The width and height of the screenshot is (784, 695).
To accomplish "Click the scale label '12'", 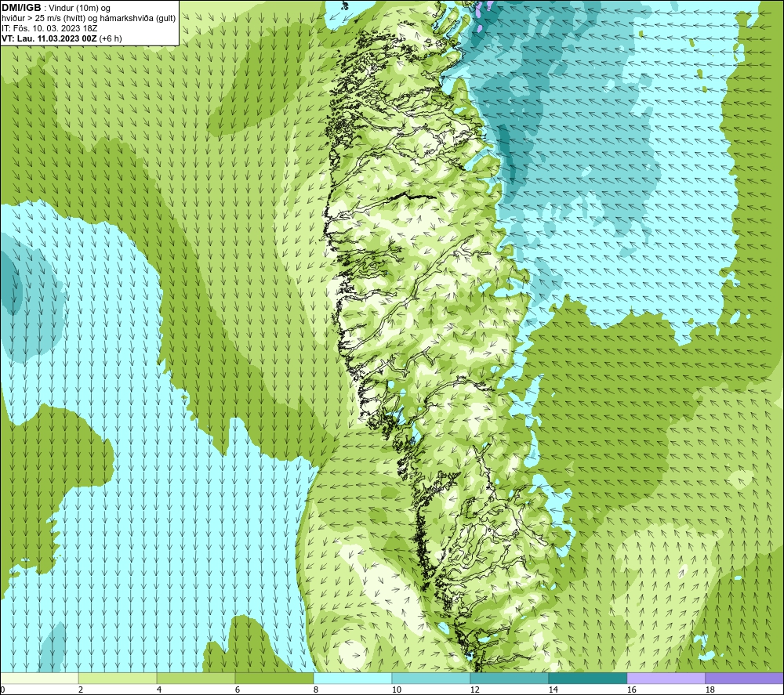I will point(474,690).
